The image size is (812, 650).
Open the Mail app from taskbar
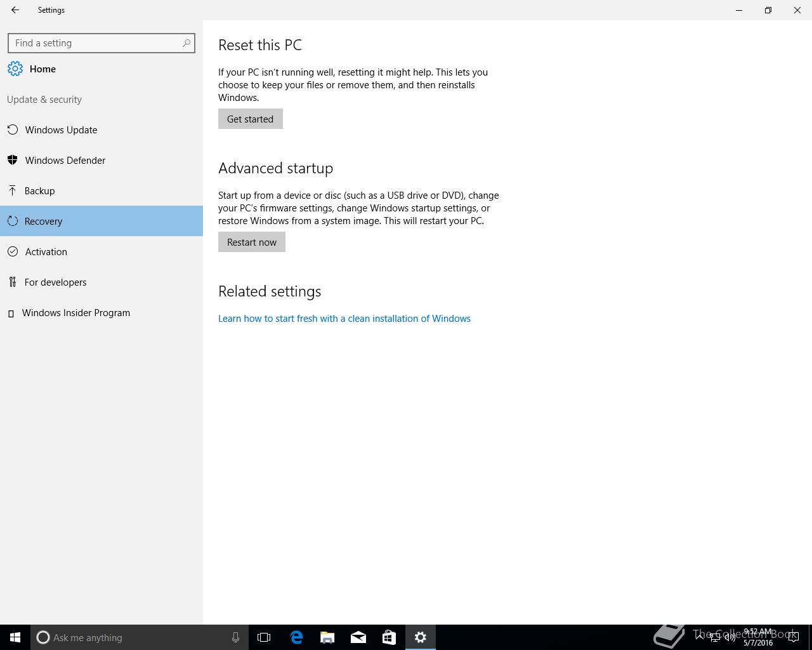coord(358,637)
